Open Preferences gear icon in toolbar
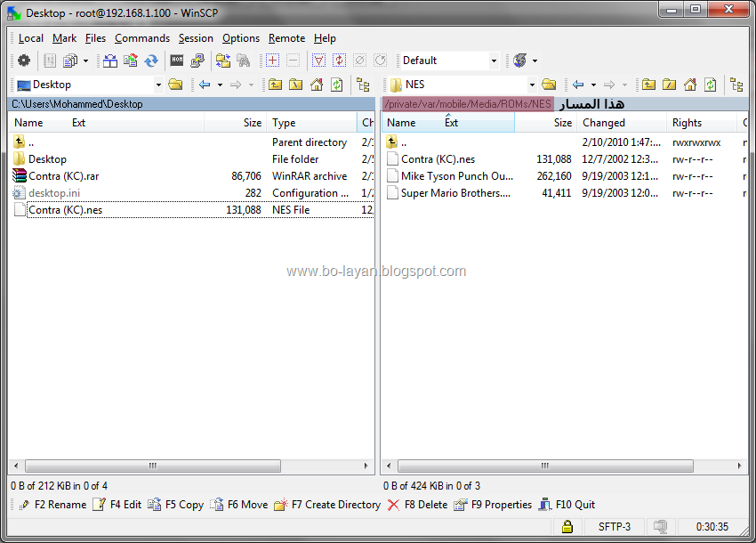Viewport: 756px width, 543px height. [x=24, y=61]
